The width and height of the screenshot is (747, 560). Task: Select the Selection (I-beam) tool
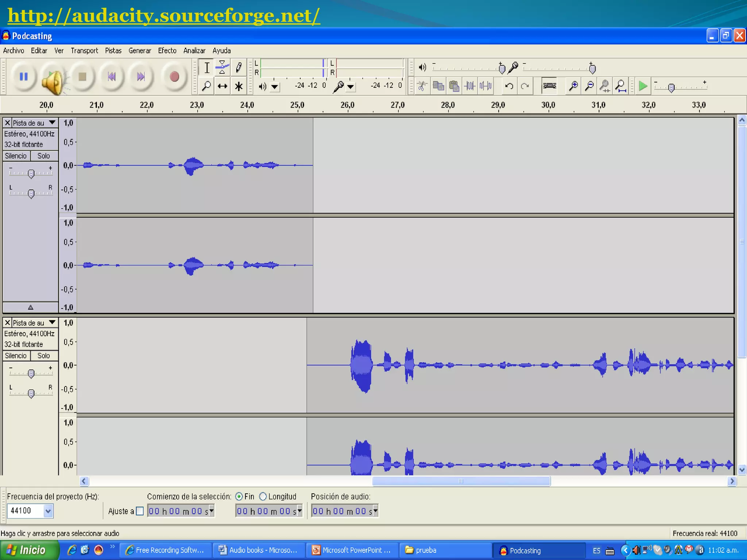click(206, 67)
